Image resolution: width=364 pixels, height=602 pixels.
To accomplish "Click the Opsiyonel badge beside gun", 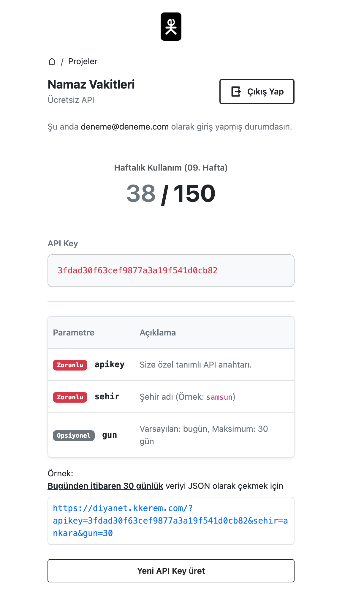I will (x=74, y=435).
